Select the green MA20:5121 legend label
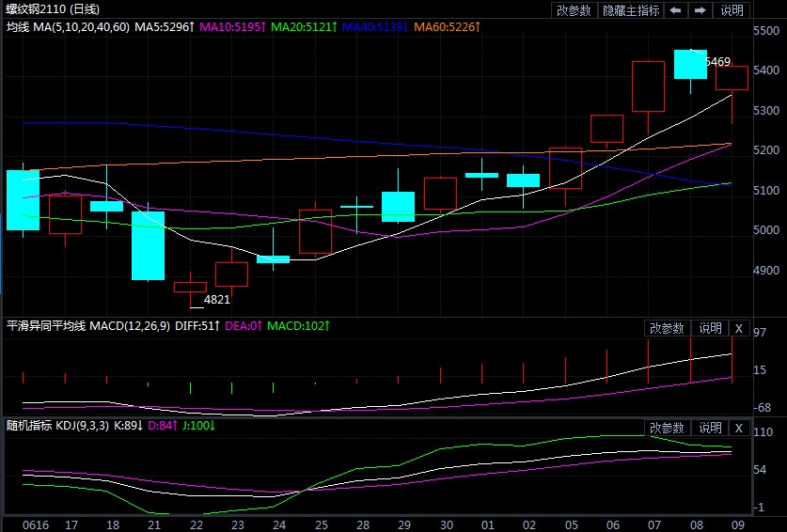 (x=302, y=27)
